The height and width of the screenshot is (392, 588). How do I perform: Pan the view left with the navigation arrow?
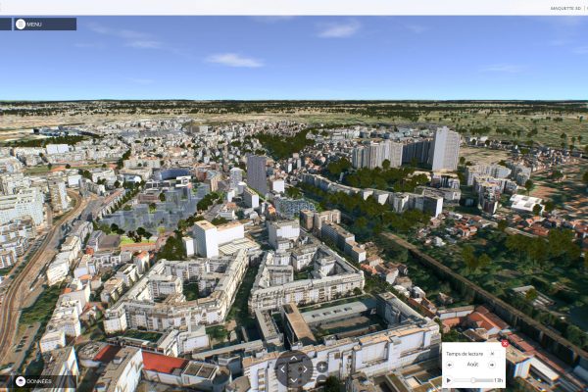pos(283,369)
